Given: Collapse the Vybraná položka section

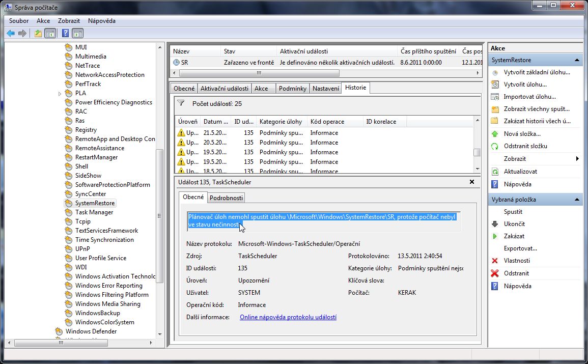Looking at the screenshot, I should click(577, 200).
